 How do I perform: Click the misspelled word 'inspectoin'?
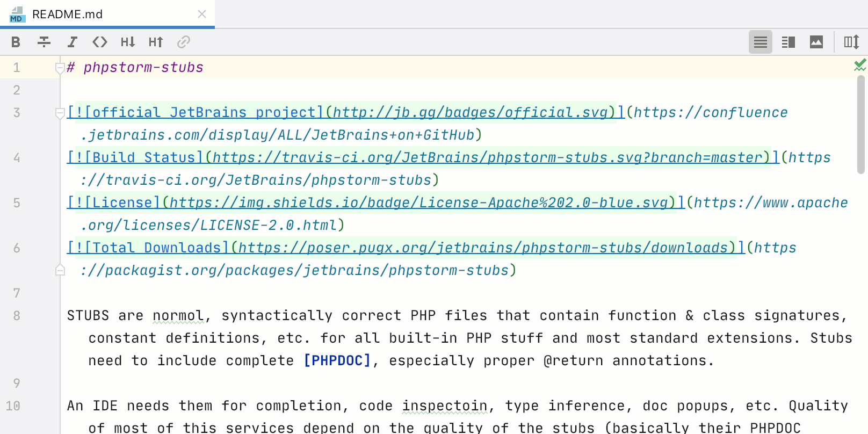[x=445, y=406]
